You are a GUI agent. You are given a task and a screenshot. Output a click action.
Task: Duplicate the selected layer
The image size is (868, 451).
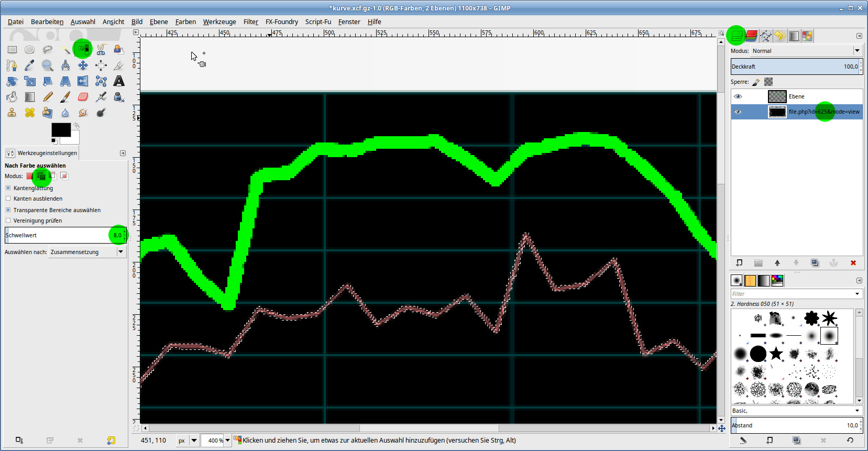click(815, 263)
